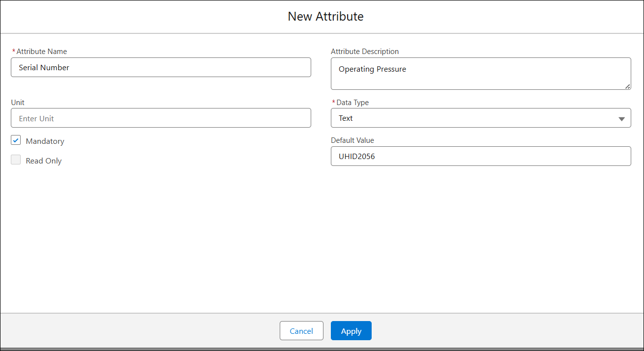The height and width of the screenshot is (351, 644).
Task: Click the Data Type dropdown arrow
Action: tap(621, 119)
